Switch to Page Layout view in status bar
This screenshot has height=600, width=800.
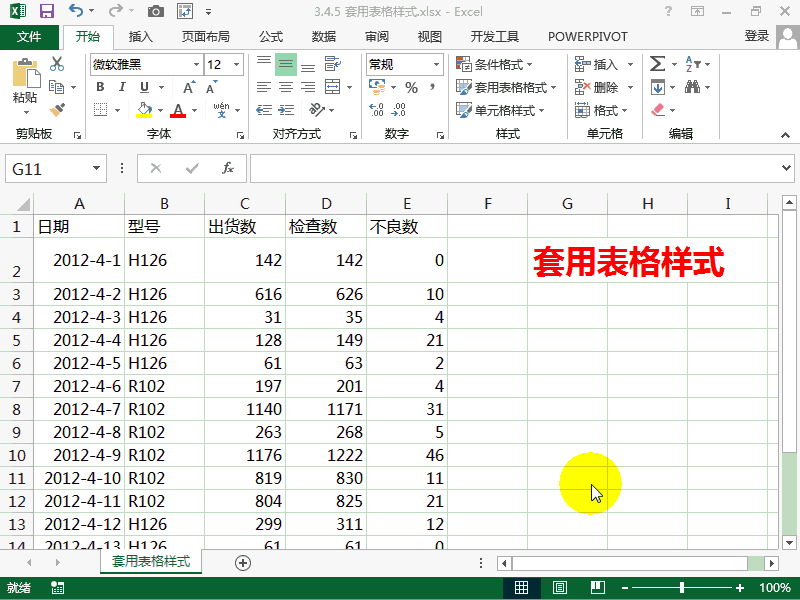pyautogui.click(x=560, y=588)
